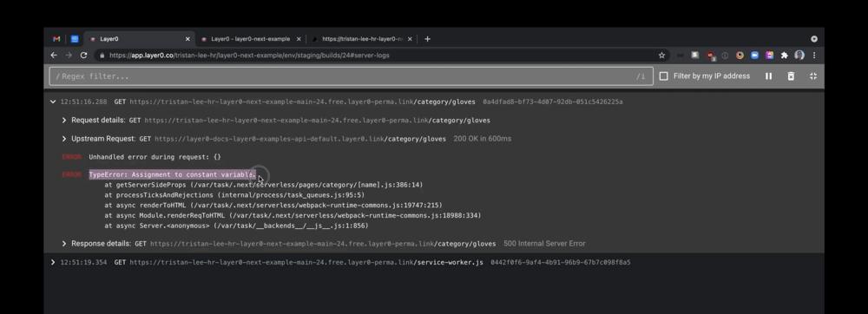Click request ID 0a4dfad8-bf73-4d07-92db-051c5426225a
The image size is (868, 314).
pyautogui.click(x=552, y=101)
